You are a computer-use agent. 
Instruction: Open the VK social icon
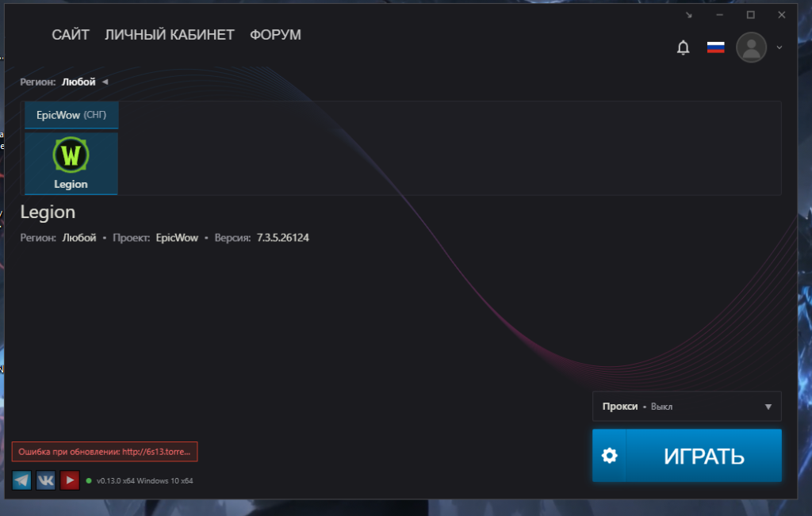(x=45, y=480)
